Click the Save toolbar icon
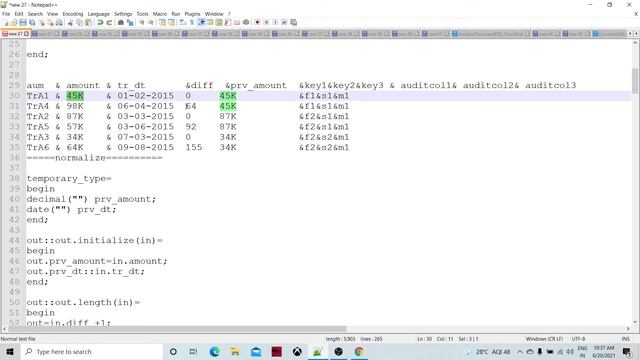640x360 pixels. coord(23,22)
